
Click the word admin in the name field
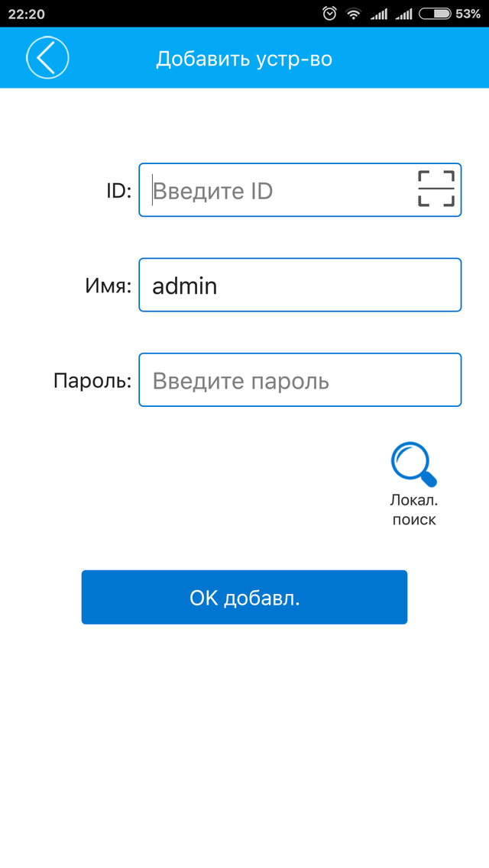point(185,286)
